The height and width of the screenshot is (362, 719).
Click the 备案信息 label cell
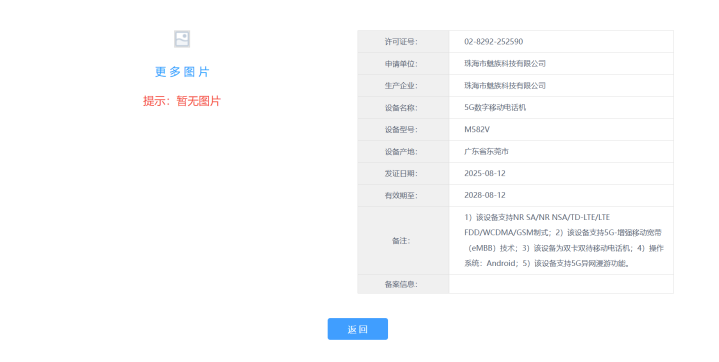click(403, 284)
